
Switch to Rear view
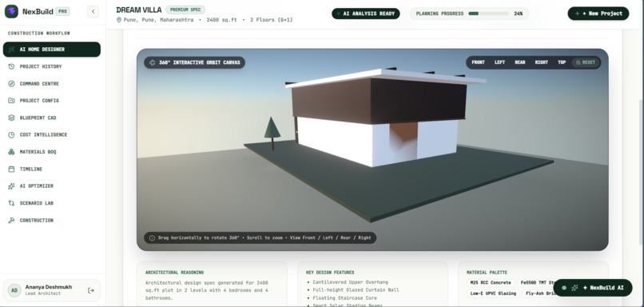520,62
